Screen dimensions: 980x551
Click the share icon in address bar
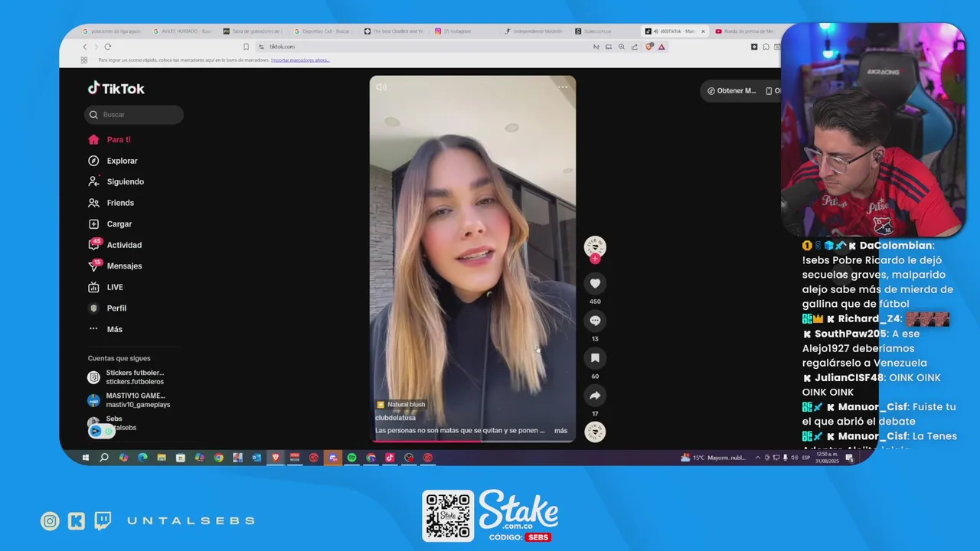(635, 47)
